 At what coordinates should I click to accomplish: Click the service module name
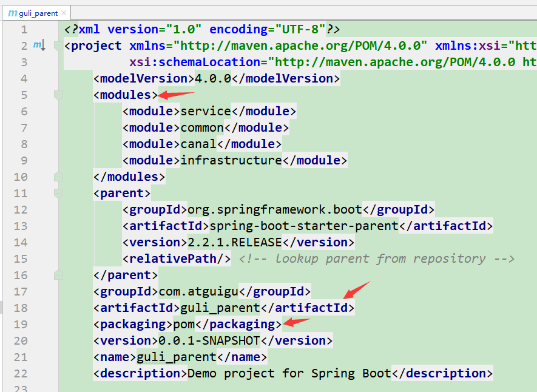coord(205,111)
